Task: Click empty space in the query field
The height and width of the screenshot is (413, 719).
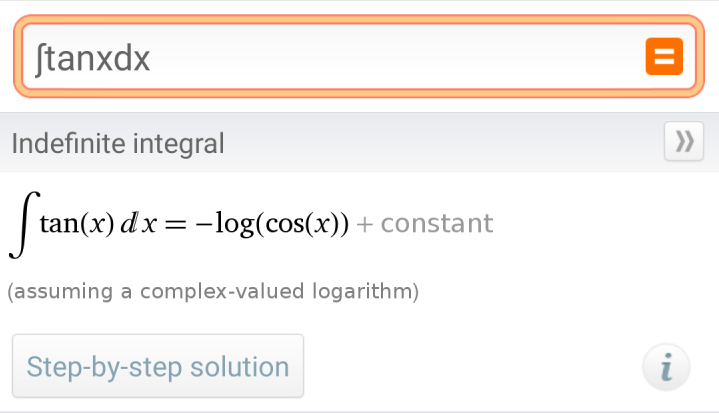Action: [x=400, y=57]
